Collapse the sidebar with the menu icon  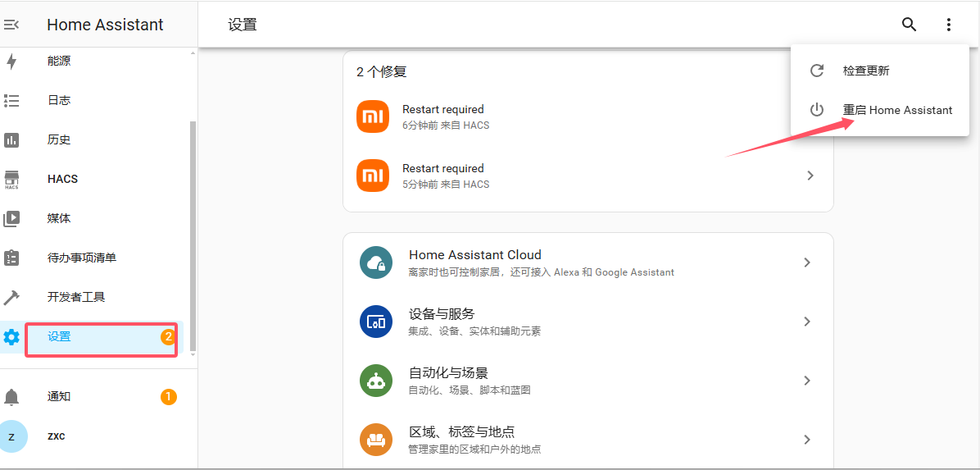11,25
